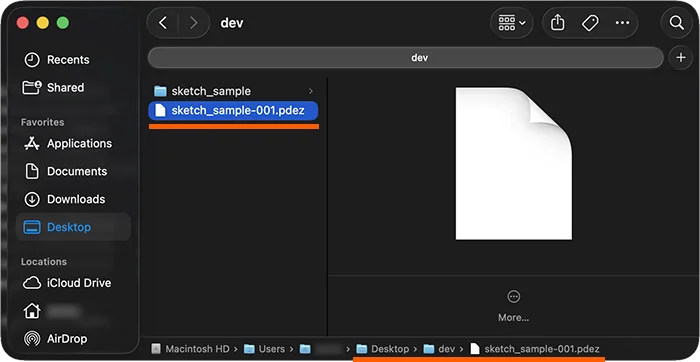Select the sketch_sample folder
The height and width of the screenshot is (362, 700).
click(x=233, y=91)
